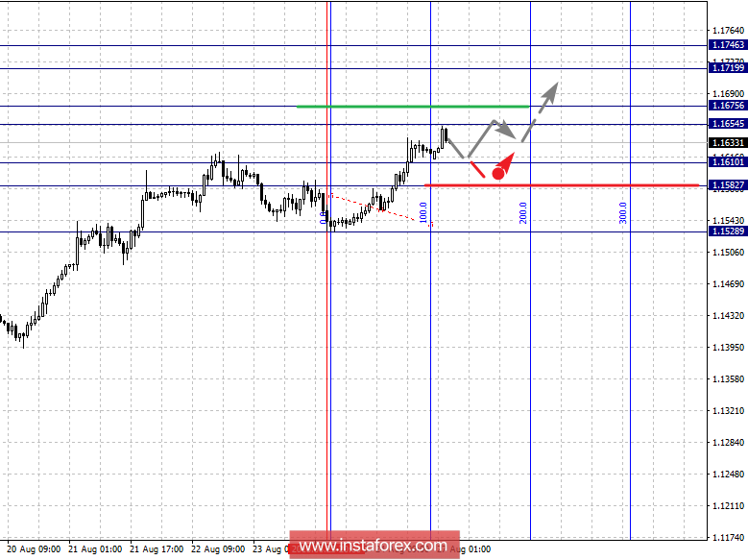Select the 1.11740 axis price value
The height and width of the screenshot is (560, 748).
[x=728, y=538]
